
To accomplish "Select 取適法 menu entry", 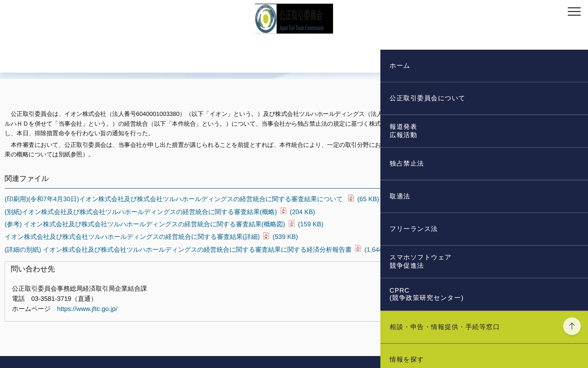I will click(399, 197).
